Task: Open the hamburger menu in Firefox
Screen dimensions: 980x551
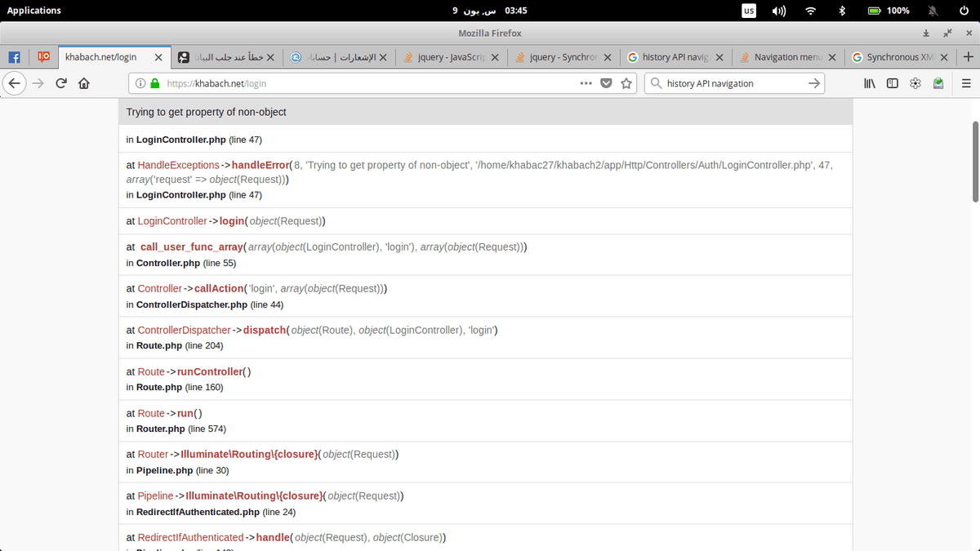Action: [966, 82]
